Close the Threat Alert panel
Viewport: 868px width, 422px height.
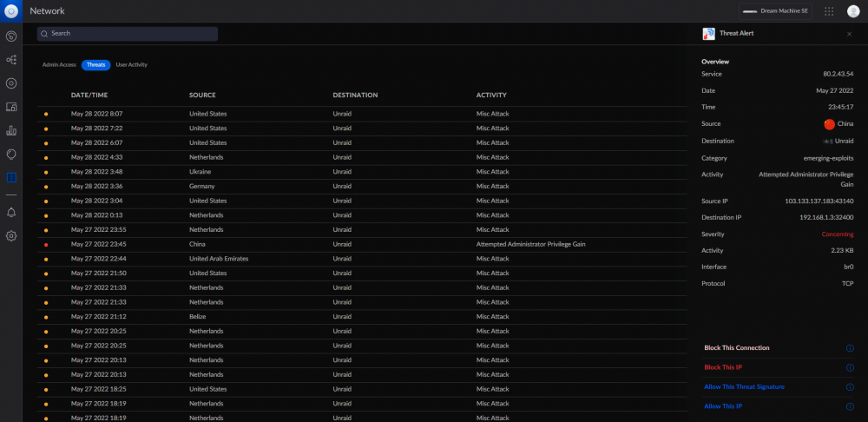[x=849, y=34]
